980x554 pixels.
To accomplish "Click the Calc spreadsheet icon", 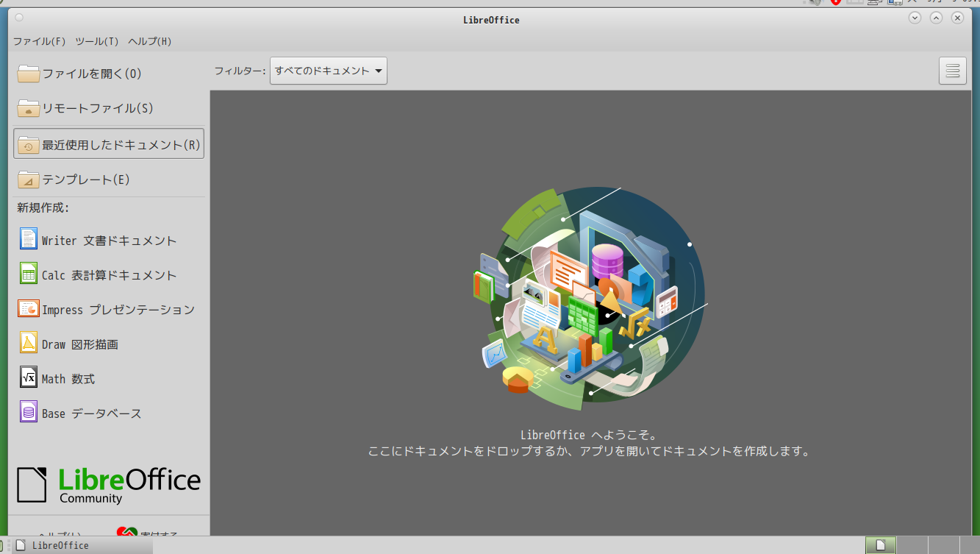I will click(x=29, y=274).
